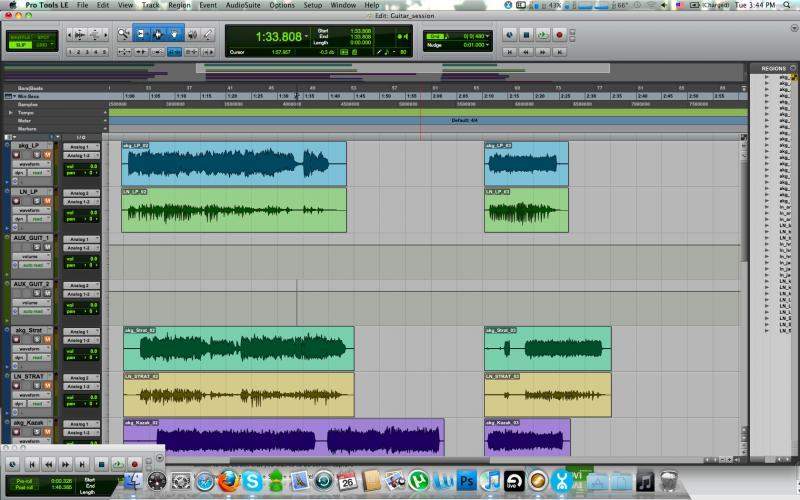
Task: Solo the akg_LP track
Action: [38, 156]
